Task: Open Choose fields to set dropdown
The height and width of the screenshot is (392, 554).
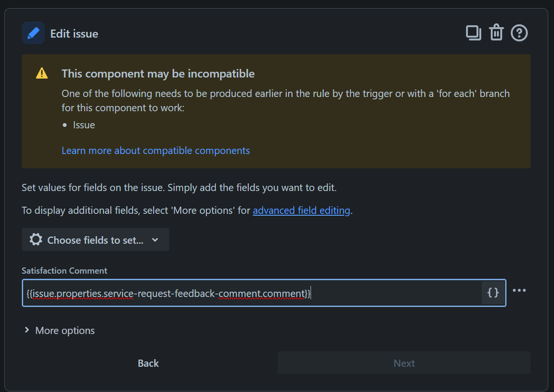Action: [x=95, y=240]
